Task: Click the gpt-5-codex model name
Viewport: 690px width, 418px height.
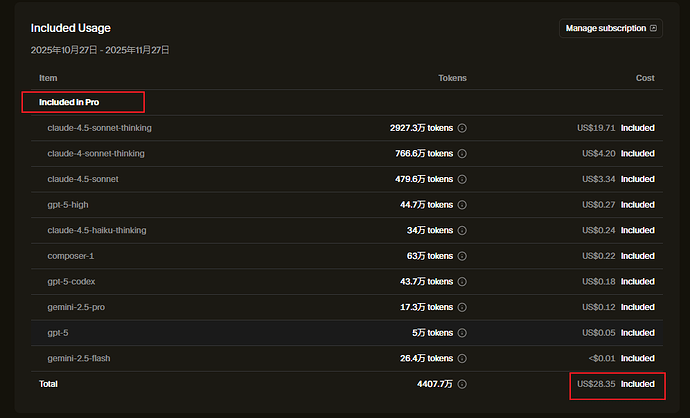Action: [71, 282]
